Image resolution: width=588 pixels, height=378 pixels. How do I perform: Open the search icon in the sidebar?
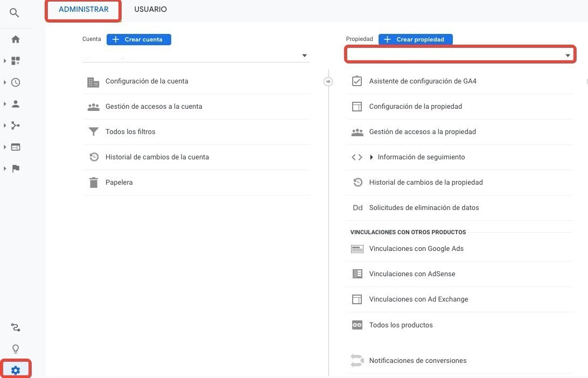tap(15, 13)
